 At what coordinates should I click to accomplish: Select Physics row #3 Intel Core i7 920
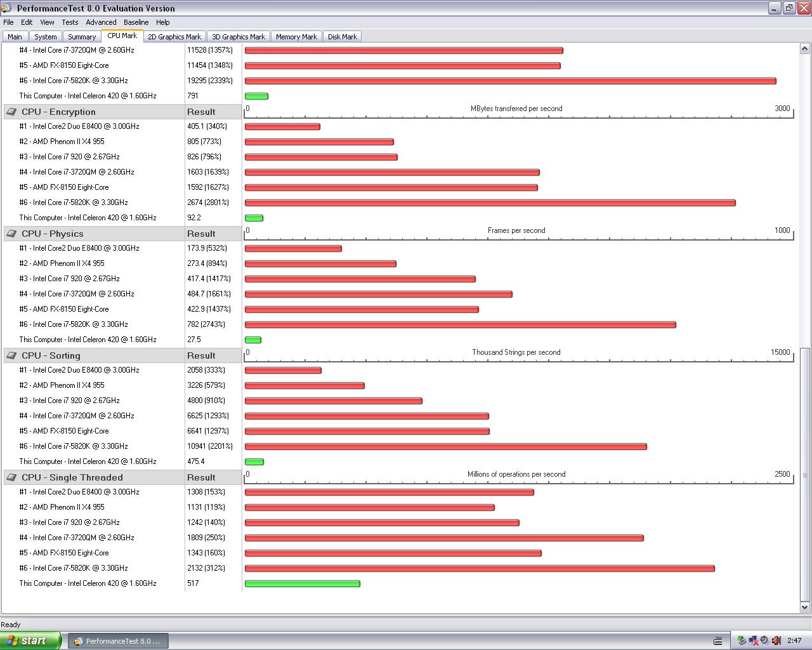click(x=69, y=279)
